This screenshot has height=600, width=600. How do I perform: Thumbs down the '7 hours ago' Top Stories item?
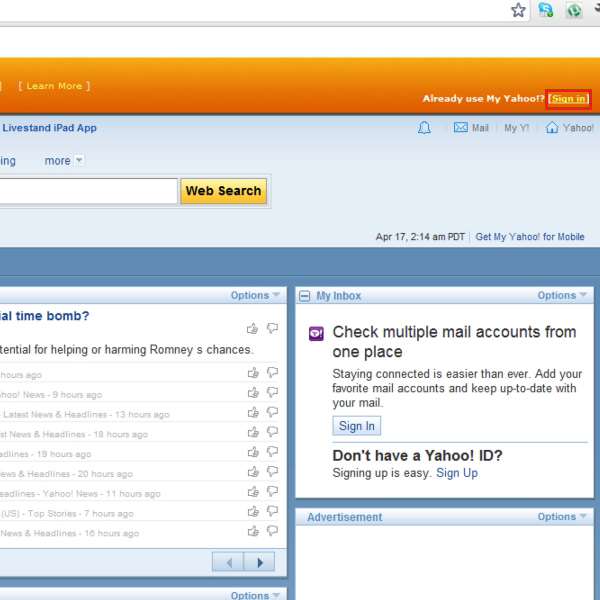pos(272,512)
